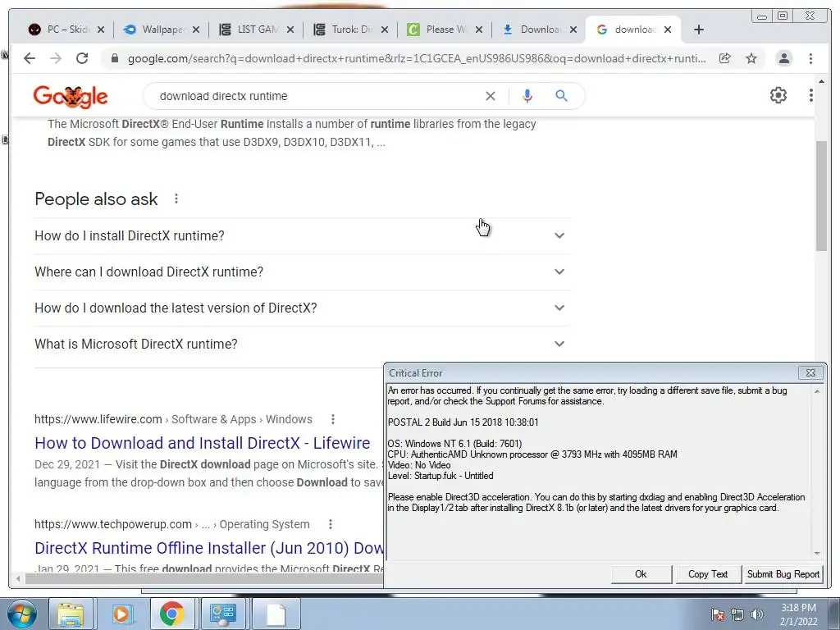Click page scroll up arrow
Screen dimensions: 840x630
tap(821, 81)
